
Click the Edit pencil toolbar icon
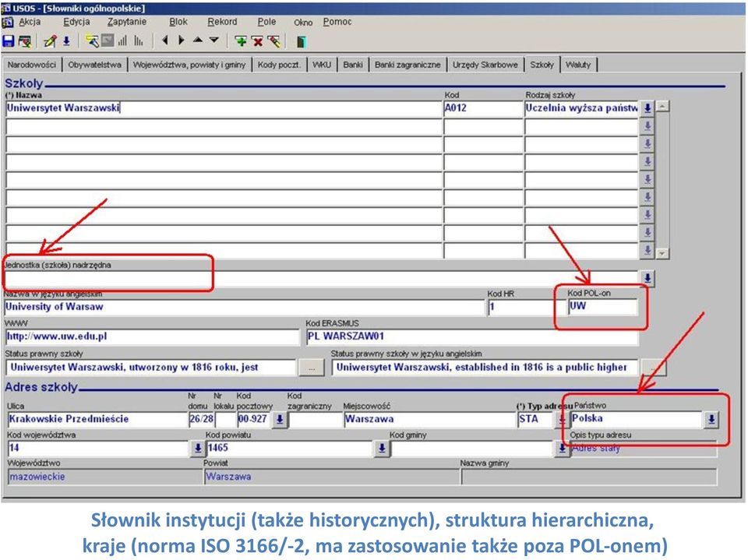click(x=50, y=41)
